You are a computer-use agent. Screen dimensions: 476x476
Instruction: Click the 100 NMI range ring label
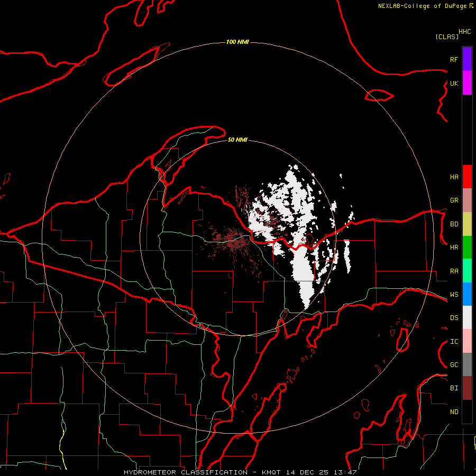click(x=237, y=42)
